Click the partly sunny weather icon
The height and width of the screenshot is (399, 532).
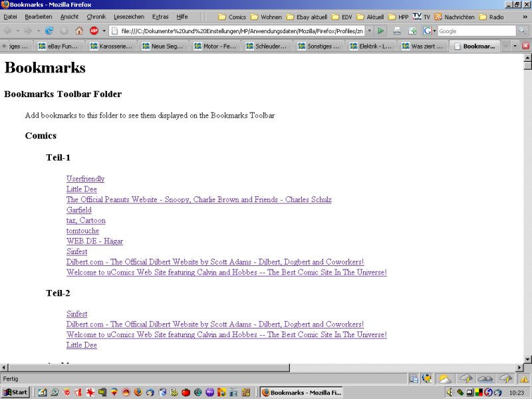click(445, 378)
